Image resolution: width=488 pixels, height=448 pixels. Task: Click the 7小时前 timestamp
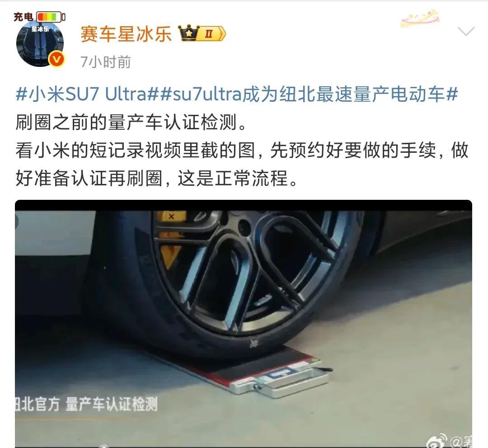(x=105, y=62)
